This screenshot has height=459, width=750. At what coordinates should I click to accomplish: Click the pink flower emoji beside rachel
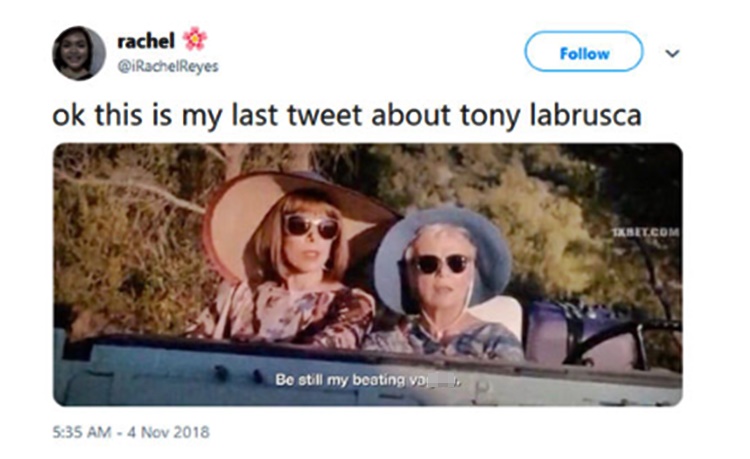point(195,39)
